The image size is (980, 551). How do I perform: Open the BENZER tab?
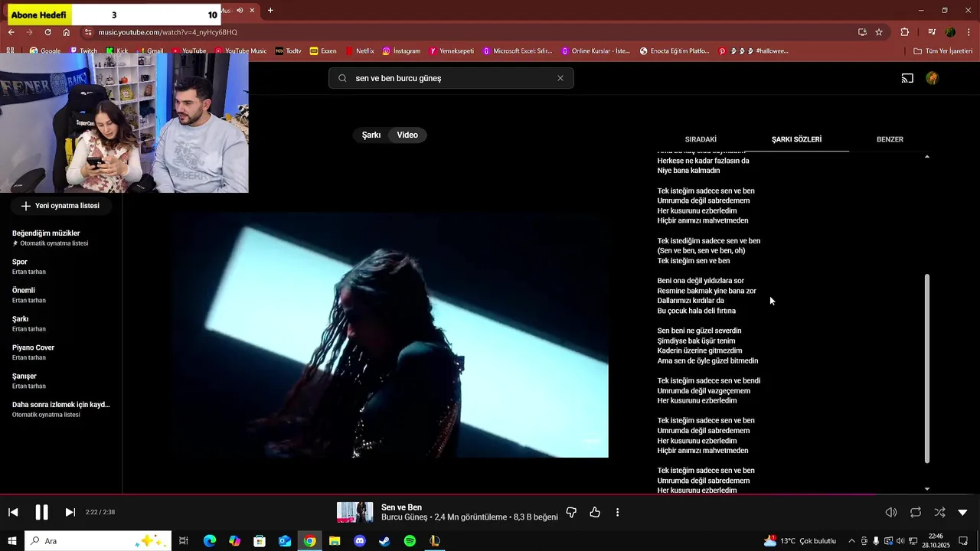coord(890,139)
